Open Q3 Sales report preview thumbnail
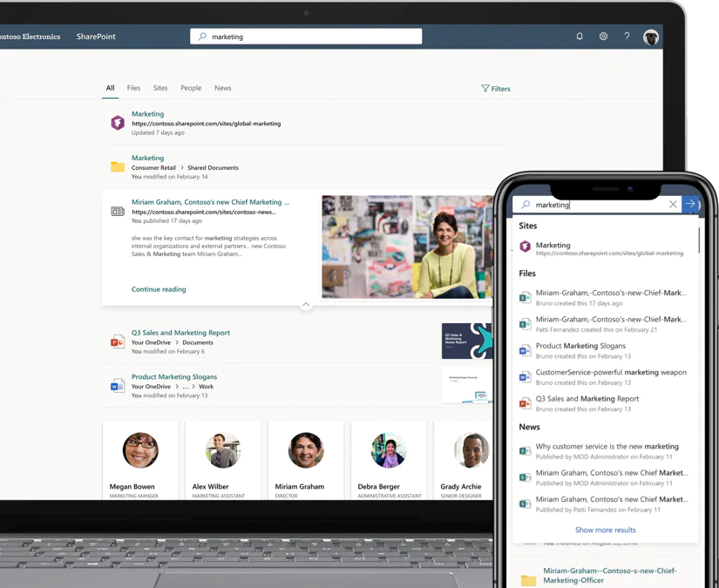 (466, 341)
